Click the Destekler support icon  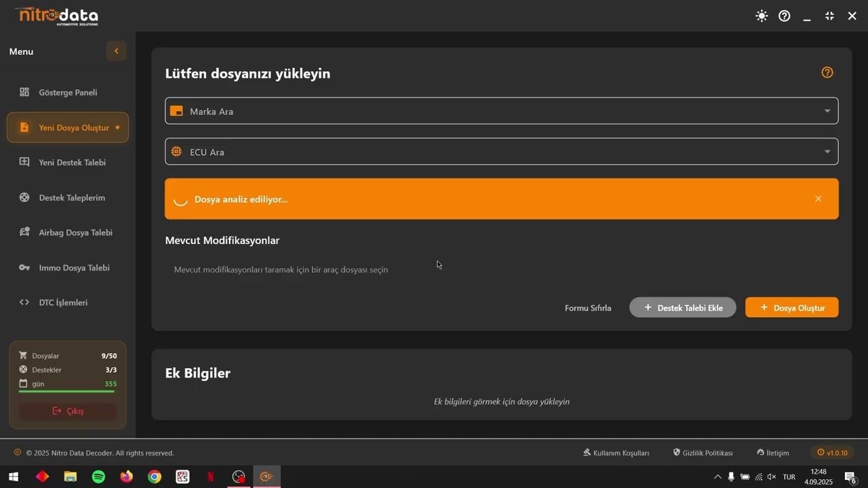pos(23,369)
